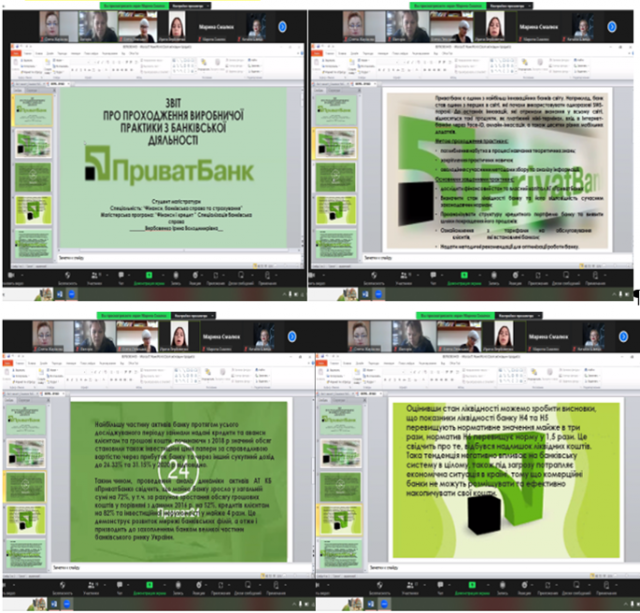Open orange File tab in title-slide PowerPoint window
Image resolution: width=640 pixels, height=613 pixels.
(x=16, y=53)
